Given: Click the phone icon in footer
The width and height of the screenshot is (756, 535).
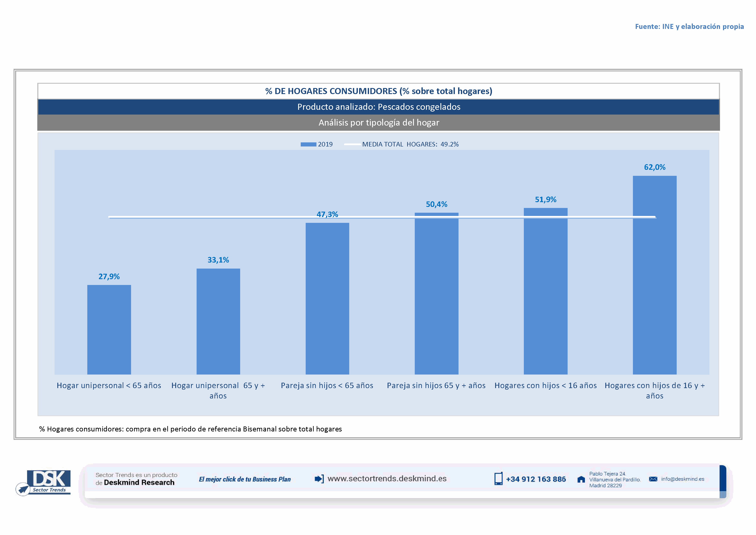Looking at the screenshot, I should tap(498, 479).
